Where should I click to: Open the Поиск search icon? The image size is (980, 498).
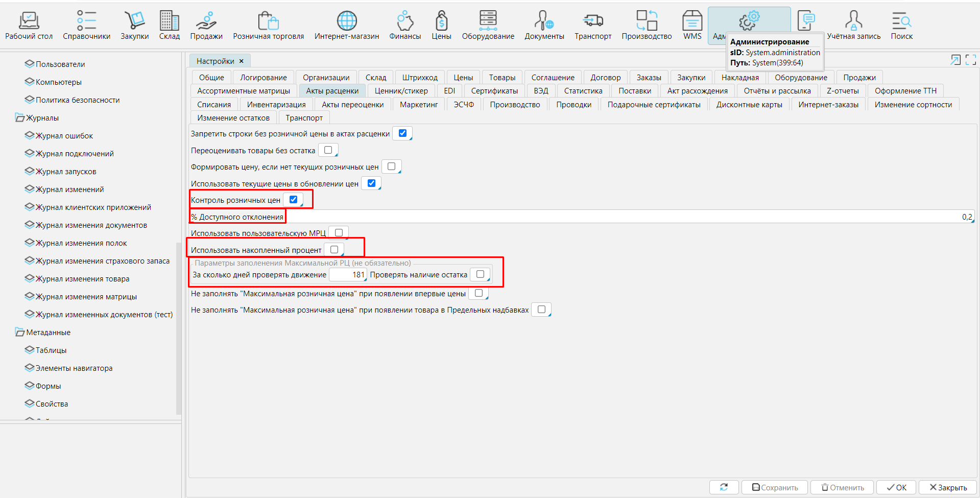[901, 21]
